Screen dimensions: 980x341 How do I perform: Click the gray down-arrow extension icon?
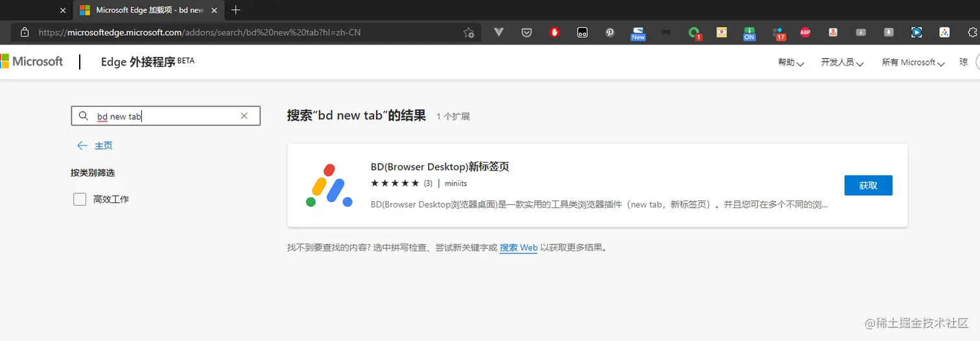(889, 32)
